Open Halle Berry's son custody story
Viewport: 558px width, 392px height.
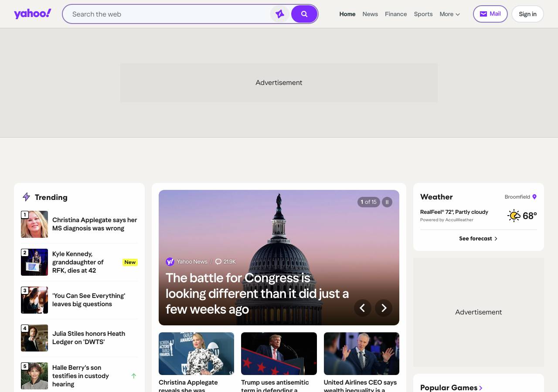click(81, 376)
